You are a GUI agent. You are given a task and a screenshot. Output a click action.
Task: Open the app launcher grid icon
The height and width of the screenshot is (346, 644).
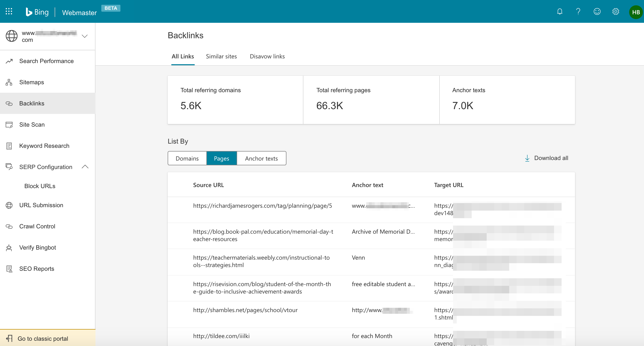(x=9, y=11)
